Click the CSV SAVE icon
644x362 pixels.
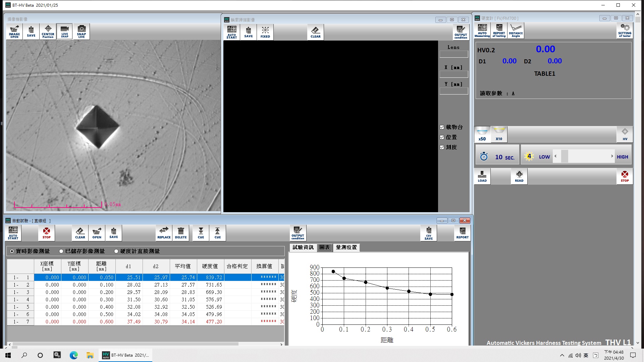point(429,233)
